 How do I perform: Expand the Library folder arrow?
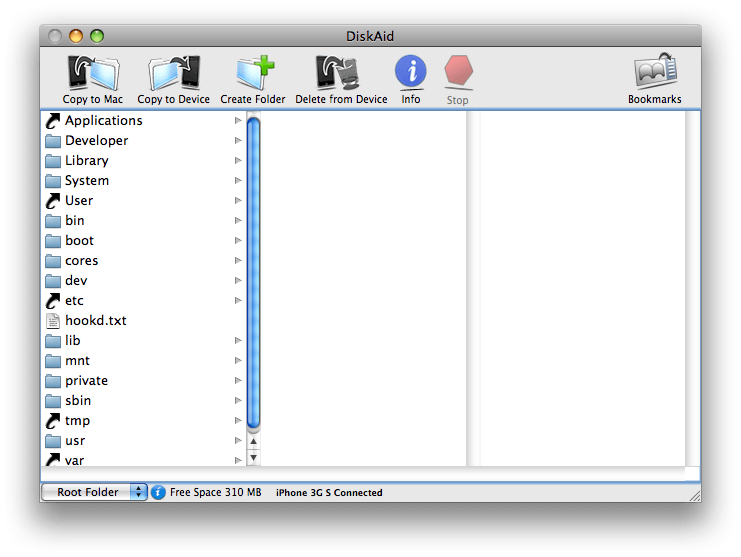tap(238, 160)
